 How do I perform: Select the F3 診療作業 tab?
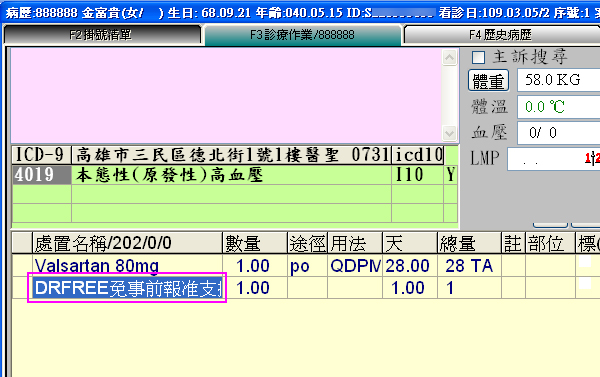302,35
